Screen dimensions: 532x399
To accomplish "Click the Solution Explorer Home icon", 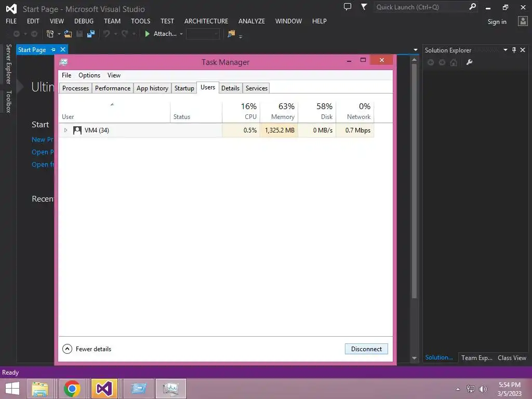I will pos(454,62).
